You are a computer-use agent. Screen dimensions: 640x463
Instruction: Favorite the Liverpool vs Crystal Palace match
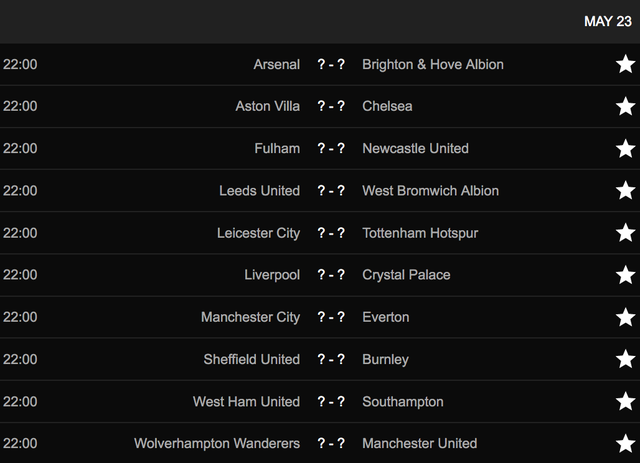coord(625,275)
